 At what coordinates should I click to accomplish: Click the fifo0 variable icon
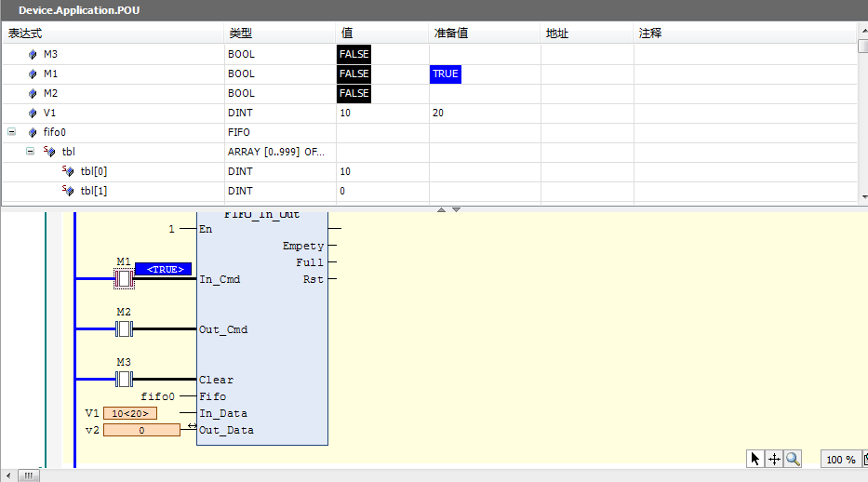pos(33,132)
